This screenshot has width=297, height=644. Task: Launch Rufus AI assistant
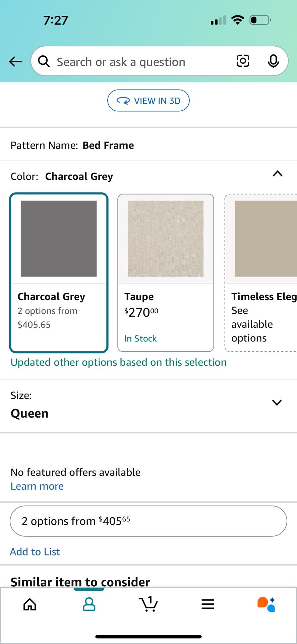[266, 604]
